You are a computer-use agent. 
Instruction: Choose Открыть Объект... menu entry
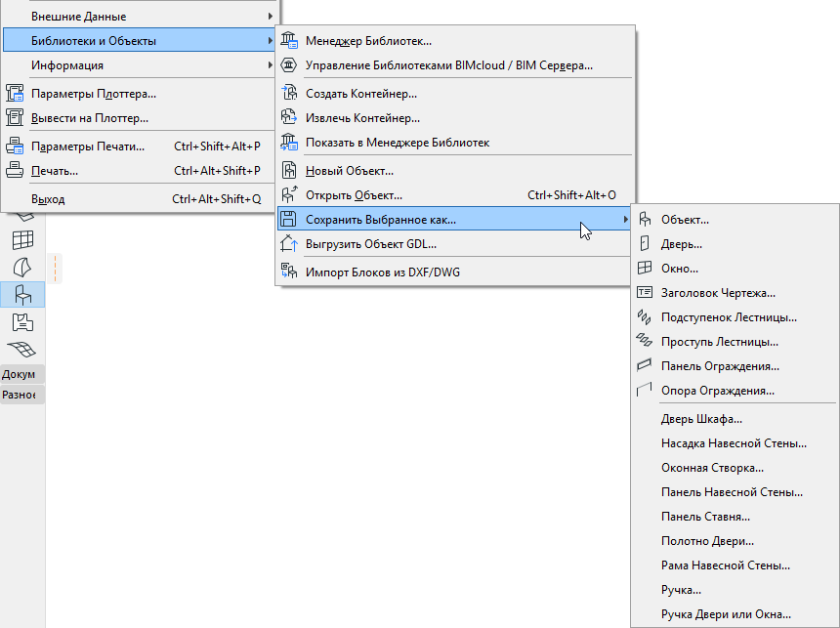coord(455,195)
